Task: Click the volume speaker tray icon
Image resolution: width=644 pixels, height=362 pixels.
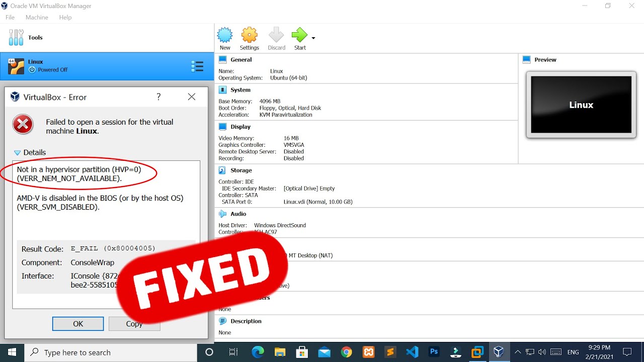Action: coord(542,352)
